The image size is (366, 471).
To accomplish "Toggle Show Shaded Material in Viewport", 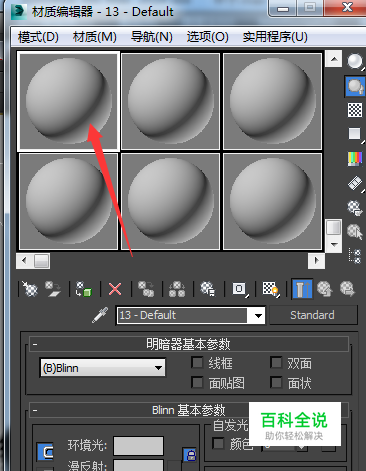I will 270,289.
